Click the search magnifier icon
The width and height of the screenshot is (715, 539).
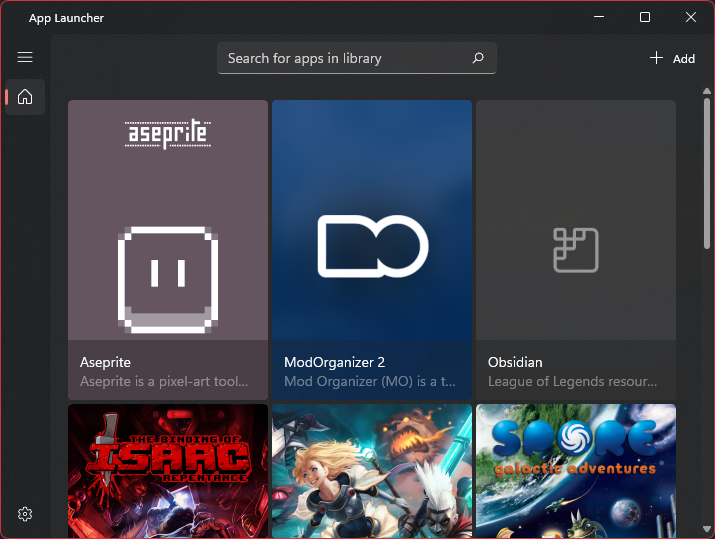pyautogui.click(x=478, y=58)
